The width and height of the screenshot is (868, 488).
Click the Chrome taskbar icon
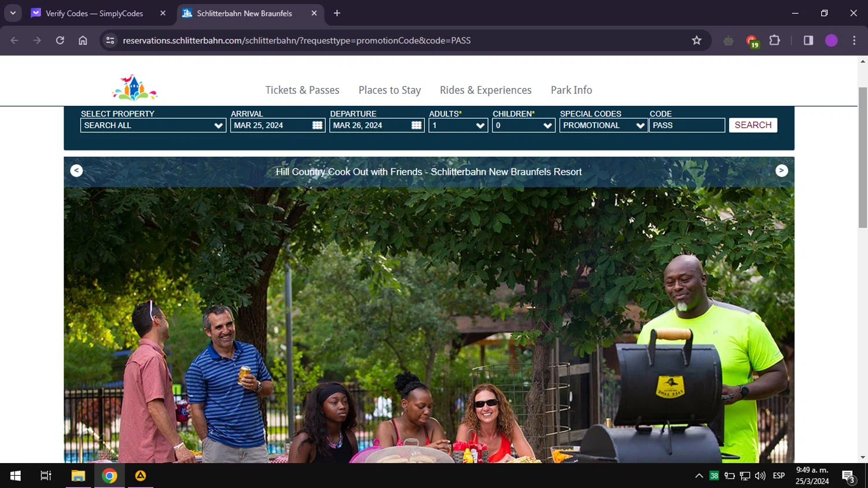[109, 476]
